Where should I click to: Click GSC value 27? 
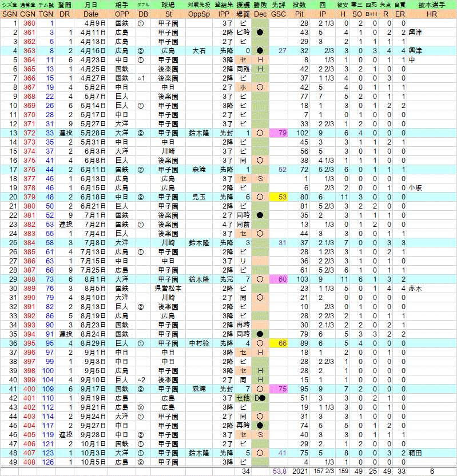(283, 51)
